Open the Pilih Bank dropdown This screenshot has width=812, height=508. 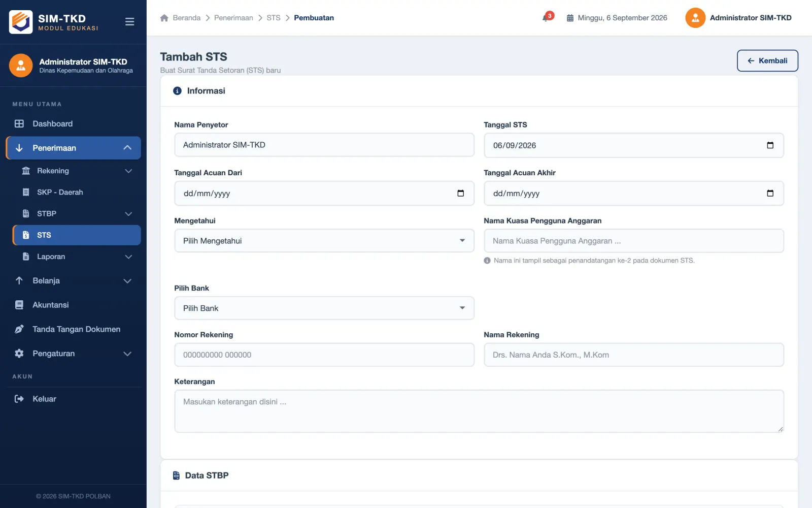click(x=324, y=308)
